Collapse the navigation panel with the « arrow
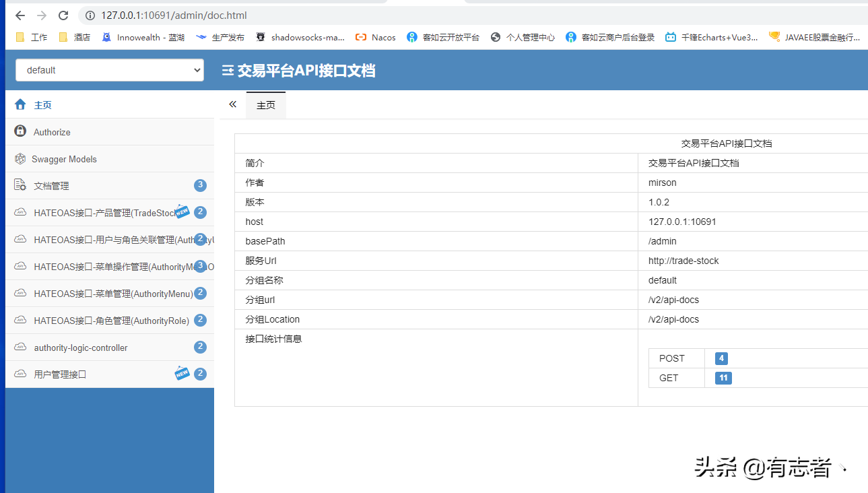 (x=232, y=104)
